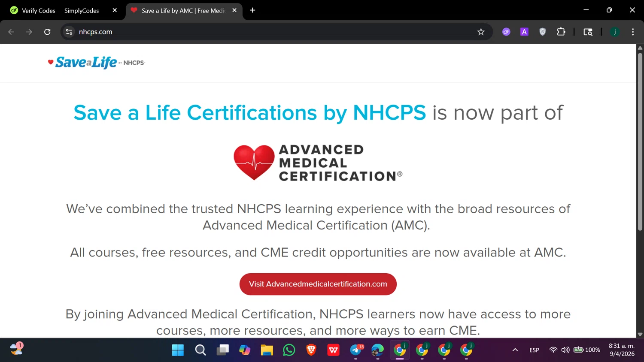Visit Advancedmedicalcertification.com button

point(318,284)
